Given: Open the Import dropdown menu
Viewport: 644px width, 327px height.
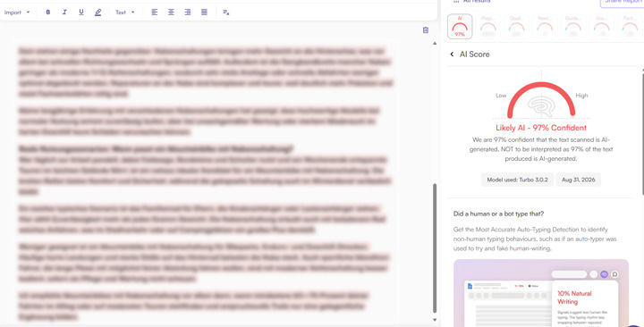Looking at the screenshot, I should 17,13.
